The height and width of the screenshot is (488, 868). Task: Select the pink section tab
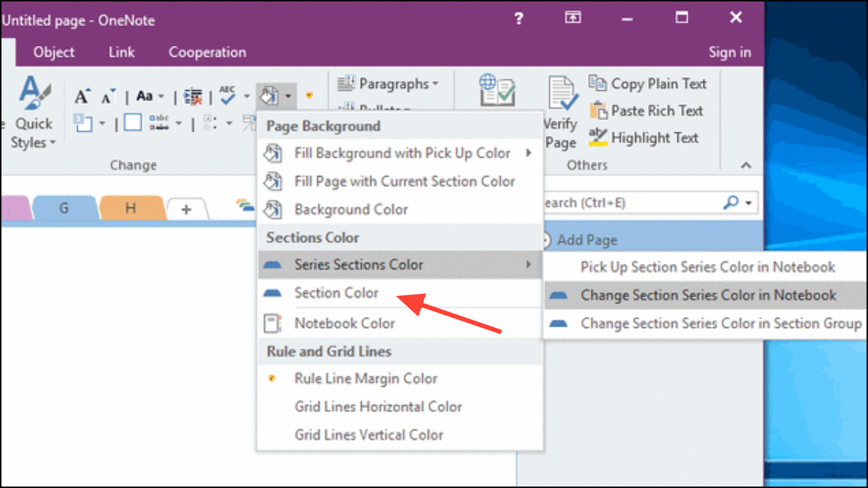pyautogui.click(x=15, y=209)
